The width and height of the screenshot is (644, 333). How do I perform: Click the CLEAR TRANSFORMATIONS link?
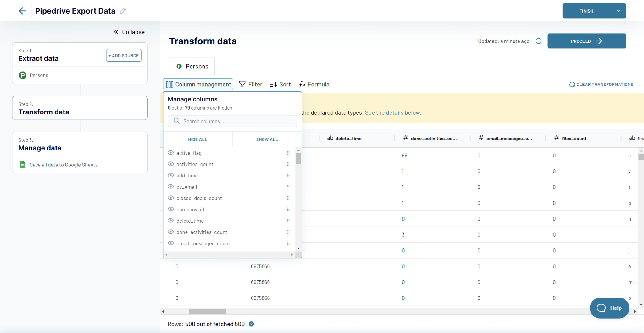tap(601, 84)
